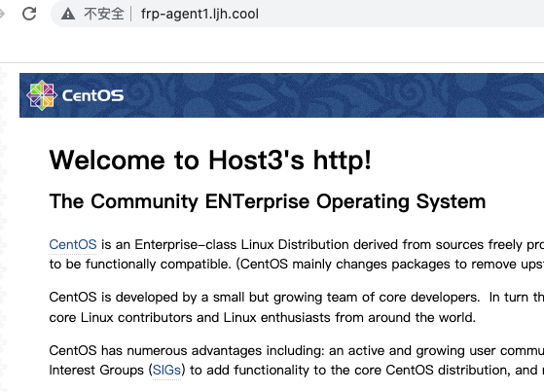Click the forward navigation arrow

pos(2,14)
